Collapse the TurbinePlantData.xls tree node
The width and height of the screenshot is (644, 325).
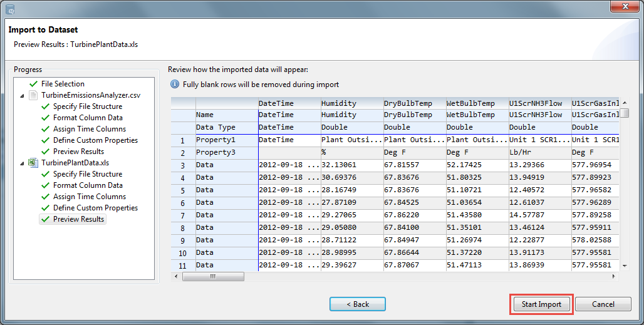[23, 163]
